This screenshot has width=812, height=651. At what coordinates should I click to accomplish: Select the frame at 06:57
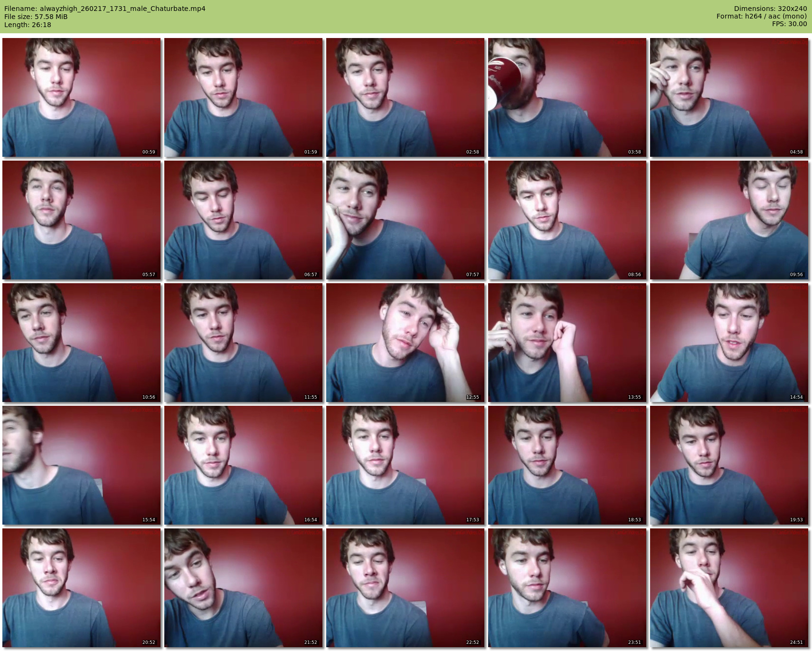(x=244, y=220)
